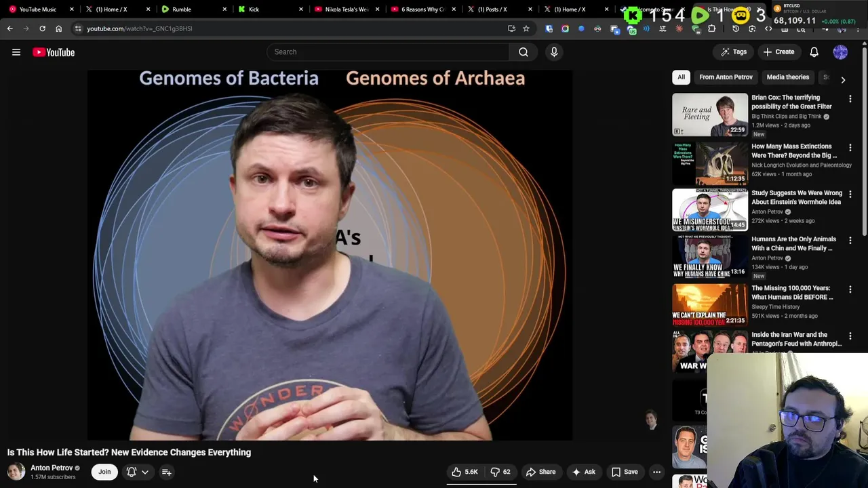868x488 pixels.
Task: Open Sleepy Time History channel link
Action: coord(775,306)
